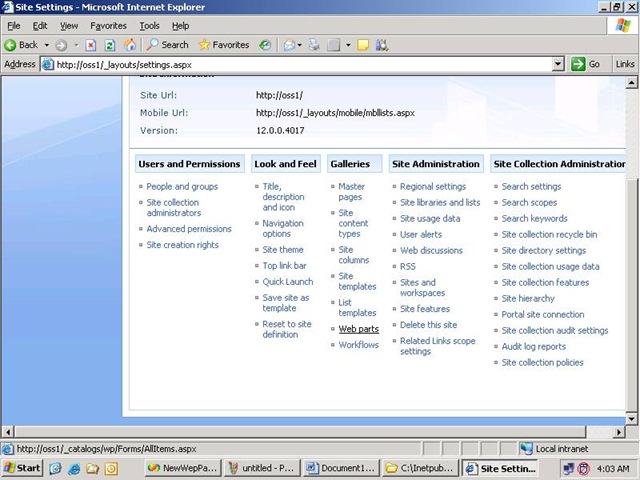Open the Tools menu

[149, 26]
